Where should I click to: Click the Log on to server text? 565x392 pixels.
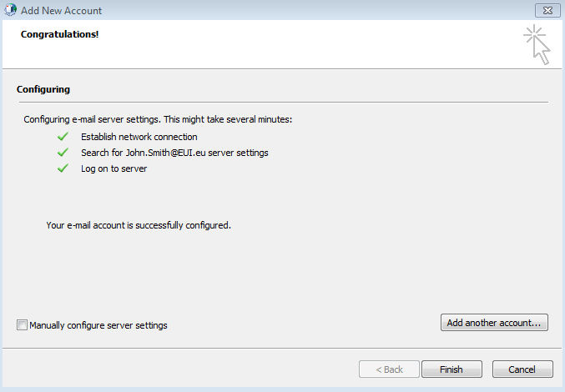pos(114,168)
